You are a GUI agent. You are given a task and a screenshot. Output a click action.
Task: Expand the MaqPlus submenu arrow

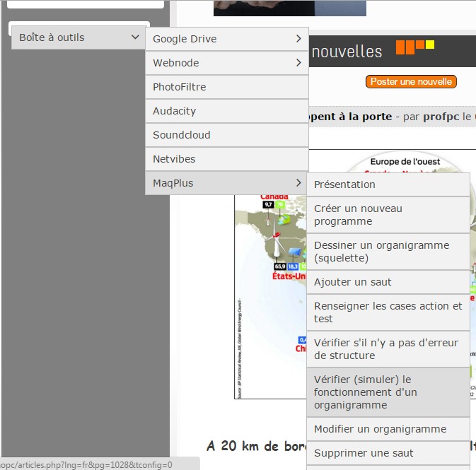pyautogui.click(x=298, y=182)
